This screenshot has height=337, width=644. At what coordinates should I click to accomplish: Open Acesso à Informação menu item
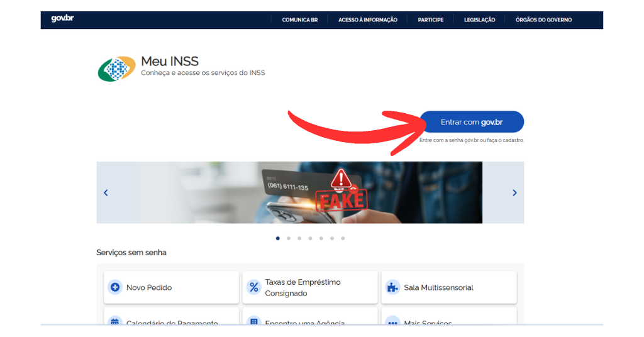[368, 20]
